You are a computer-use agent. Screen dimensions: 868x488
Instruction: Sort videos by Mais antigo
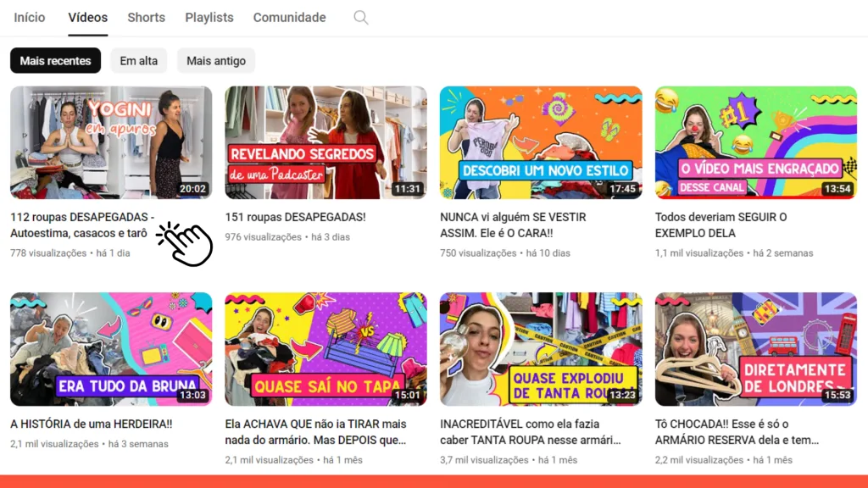pos(216,61)
